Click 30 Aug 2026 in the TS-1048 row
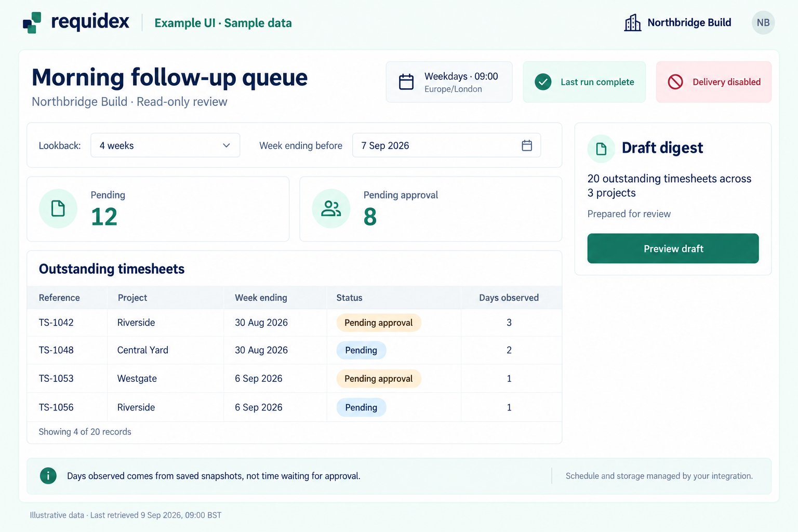Screen dimensions: 798x532 pyautogui.click(x=261, y=350)
